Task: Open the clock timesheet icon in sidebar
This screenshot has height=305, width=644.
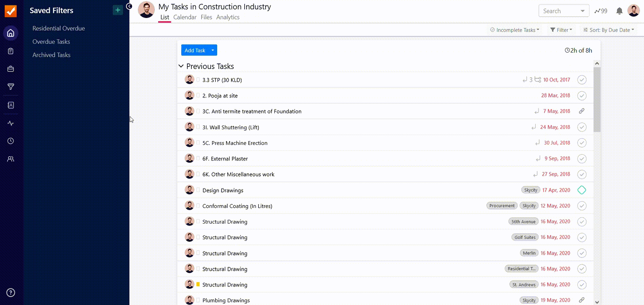Action: coord(11,141)
